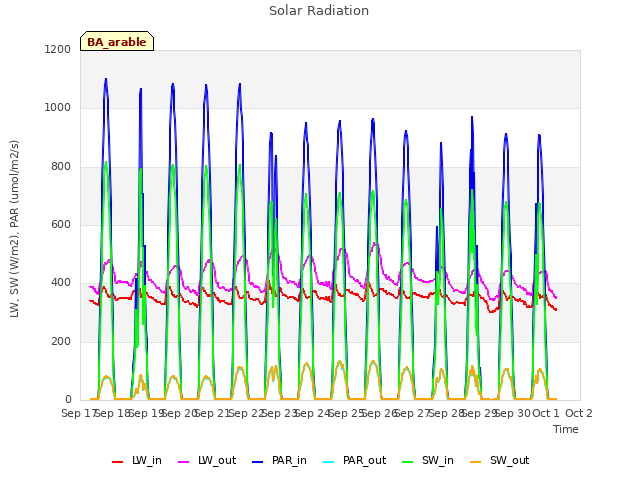Screen dimensions: 640x480
Task: Click the Time x-axis title
Action: [566, 429]
